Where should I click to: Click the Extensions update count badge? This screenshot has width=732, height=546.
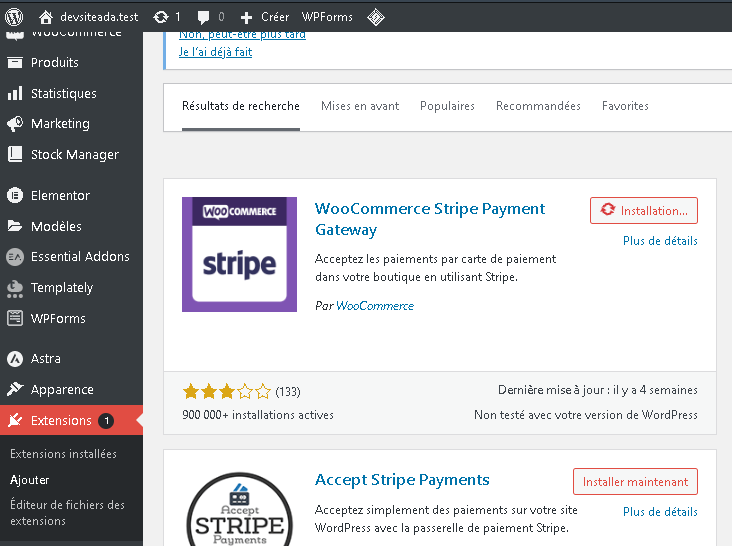(x=106, y=420)
